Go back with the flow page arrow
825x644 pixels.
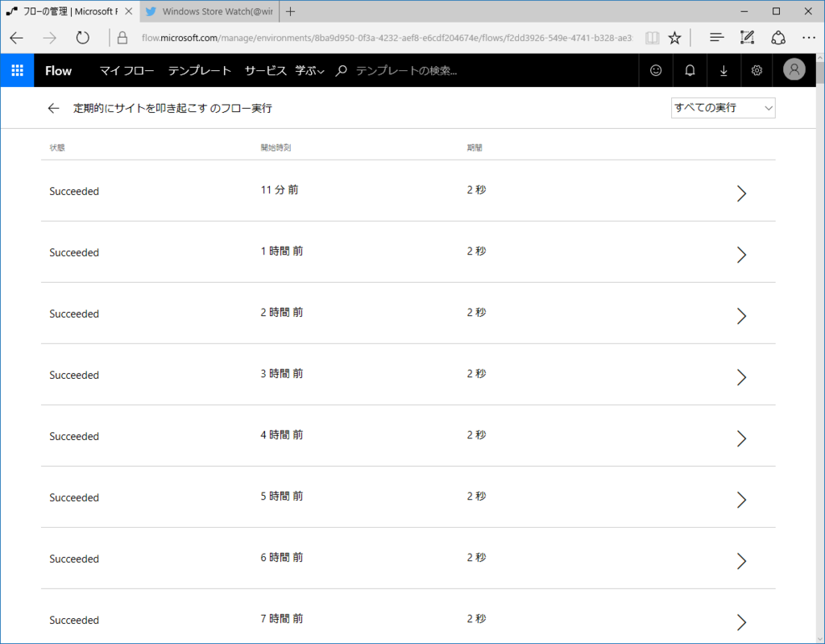[53, 108]
